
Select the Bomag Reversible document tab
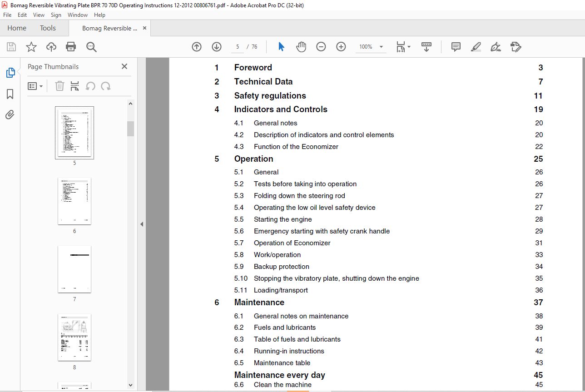point(109,28)
